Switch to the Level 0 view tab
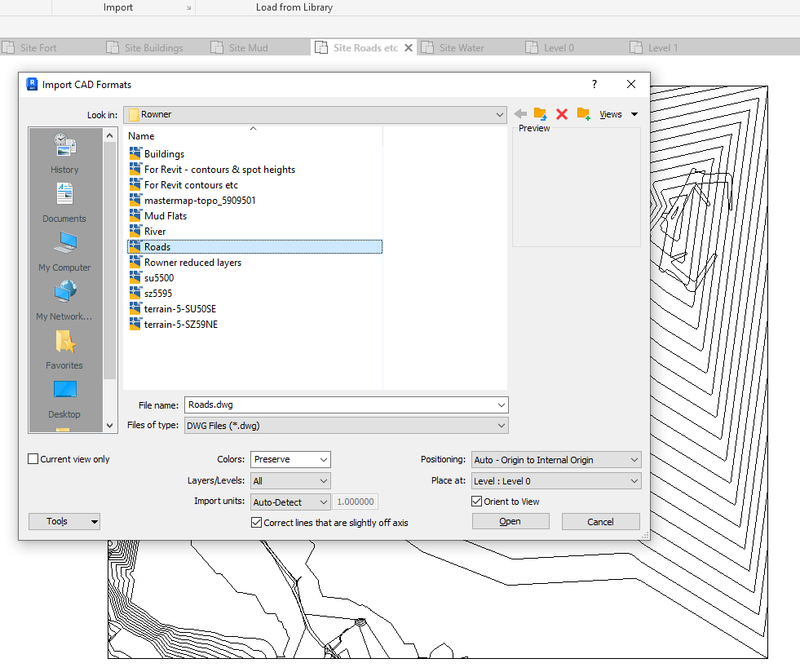800x672 pixels. (559, 48)
